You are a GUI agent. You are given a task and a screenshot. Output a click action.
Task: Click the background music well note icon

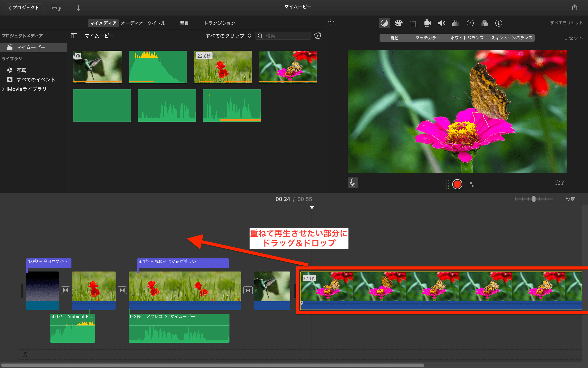coord(25,354)
